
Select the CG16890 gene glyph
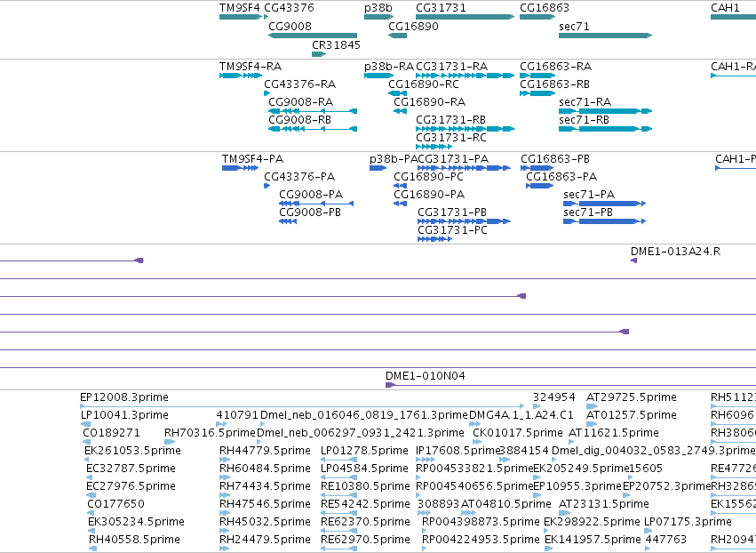(x=397, y=36)
